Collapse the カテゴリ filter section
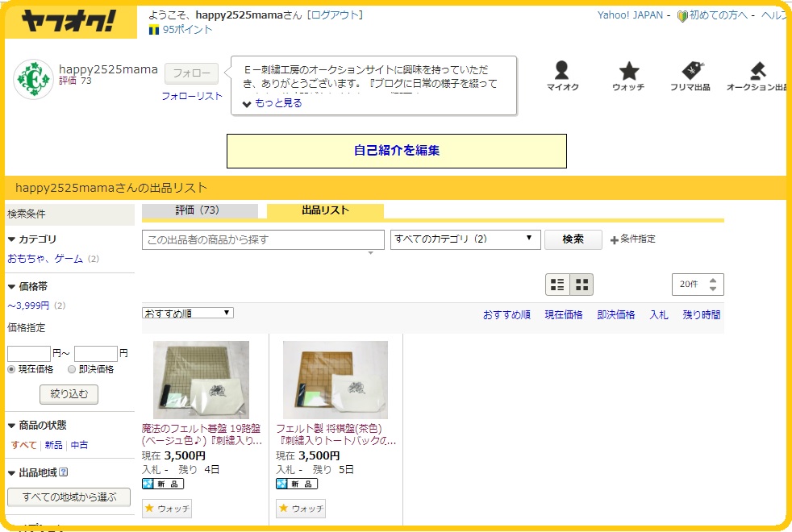 click(x=11, y=239)
